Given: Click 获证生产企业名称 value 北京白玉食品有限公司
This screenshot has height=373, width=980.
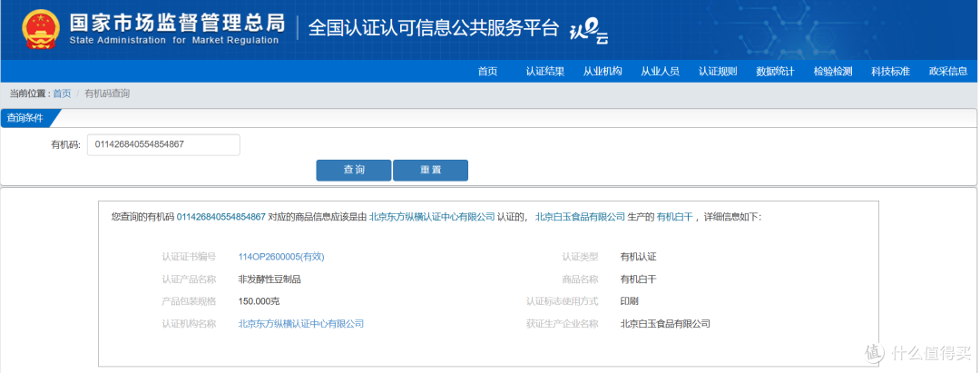Looking at the screenshot, I should click(665, 324).
